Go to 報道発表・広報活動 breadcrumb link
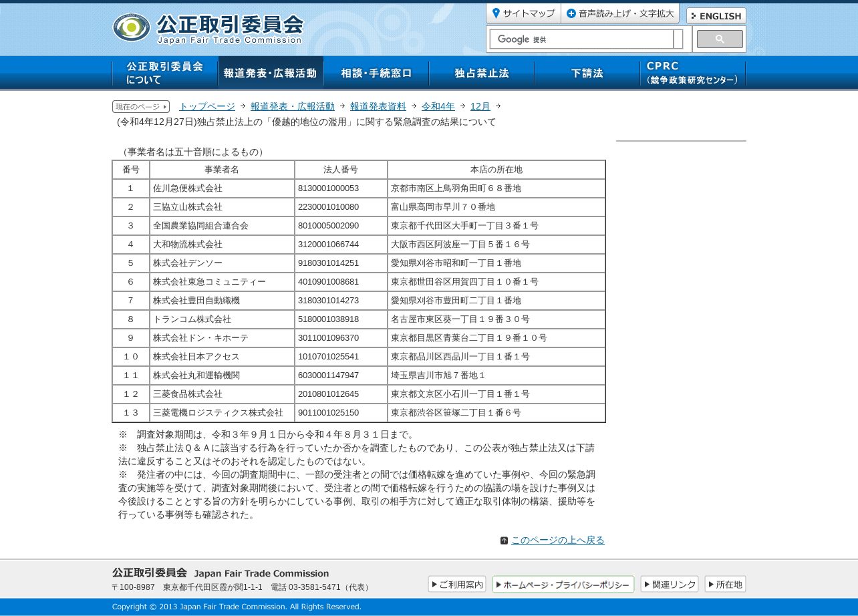The width and height of the screenshot is (858, 616). click(x=293, y=106)
